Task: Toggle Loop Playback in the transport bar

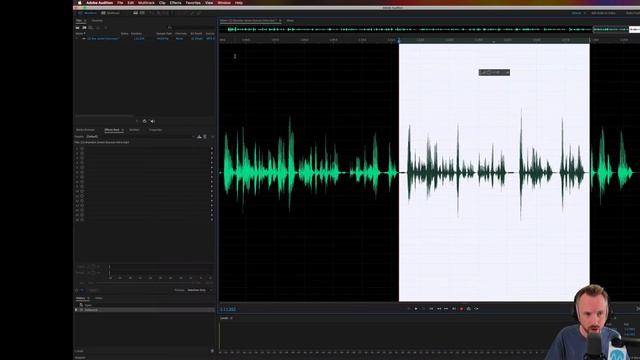Action: [469, 309]
